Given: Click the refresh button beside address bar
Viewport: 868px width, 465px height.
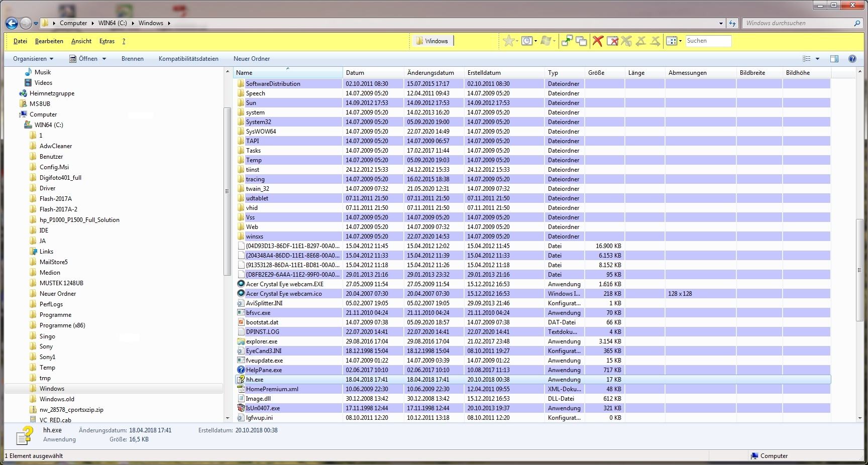Looking at the screenshot, I should pyautogui.click(x=732, y=23).
